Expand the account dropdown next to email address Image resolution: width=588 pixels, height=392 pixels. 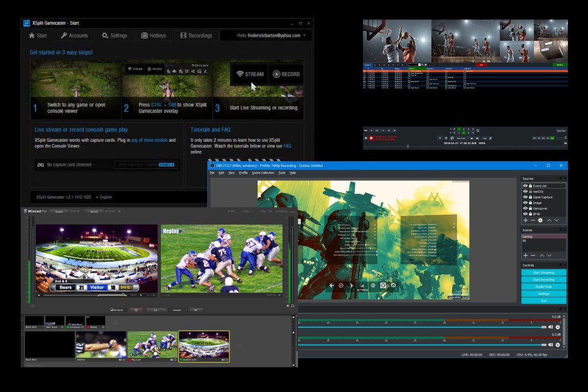(x=304, y=36)
